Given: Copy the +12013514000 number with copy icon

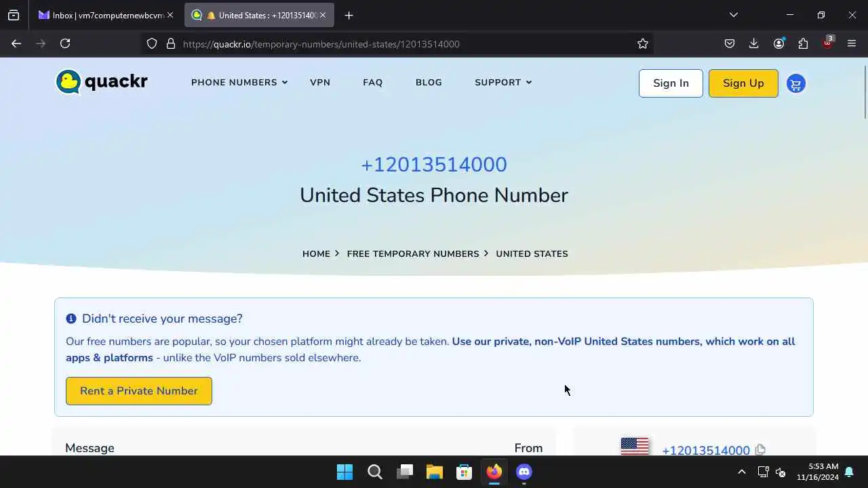Looking at the screenshot, I should pyautogui.click(x=760, y=450).
